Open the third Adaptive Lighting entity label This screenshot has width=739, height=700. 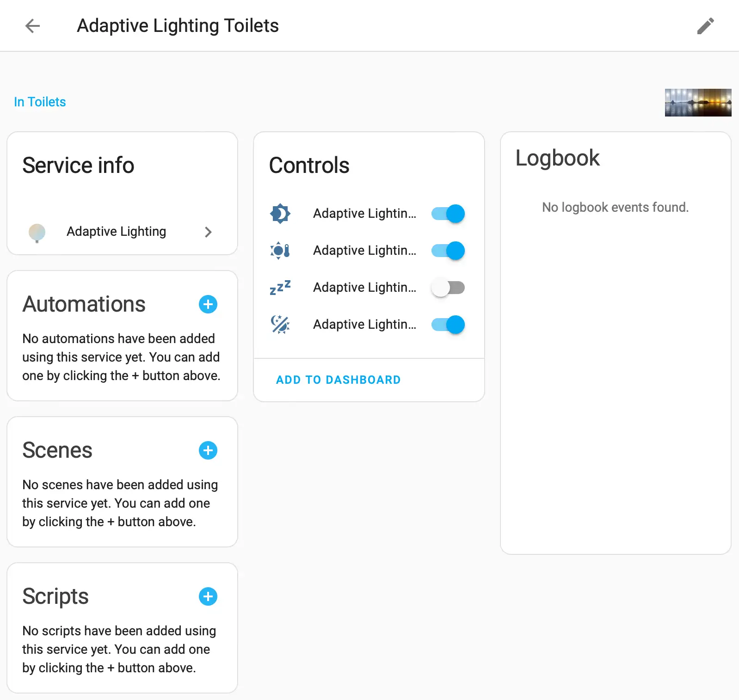(364, 288)
